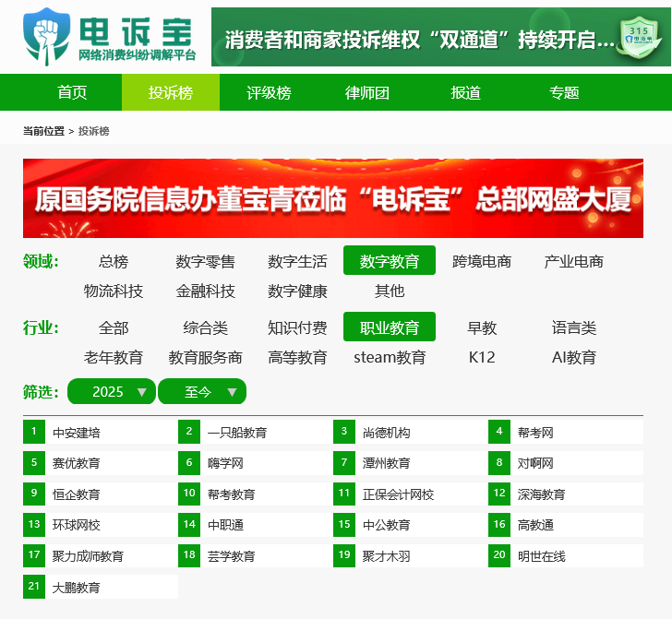Open the red 原国务院信息办 banner
672x619 pixels.
click(333, 198)
